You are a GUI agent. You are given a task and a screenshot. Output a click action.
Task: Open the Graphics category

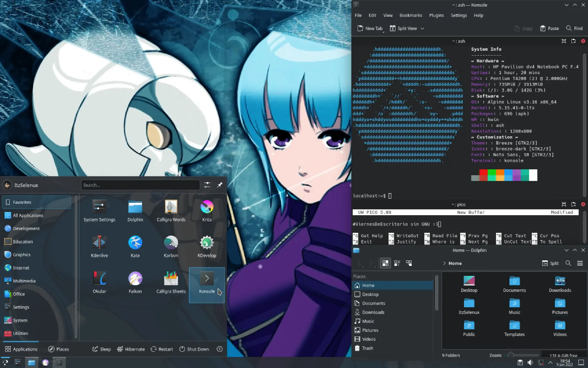point(37,255)
